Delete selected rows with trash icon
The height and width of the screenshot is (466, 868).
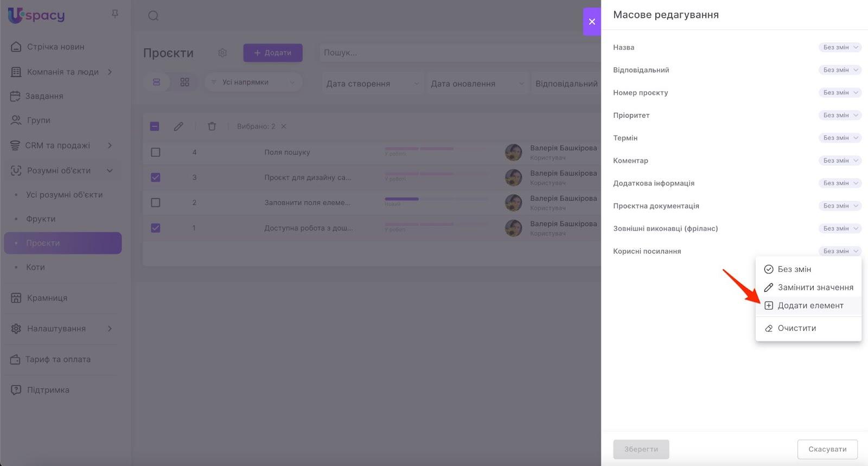pos(212,126)
